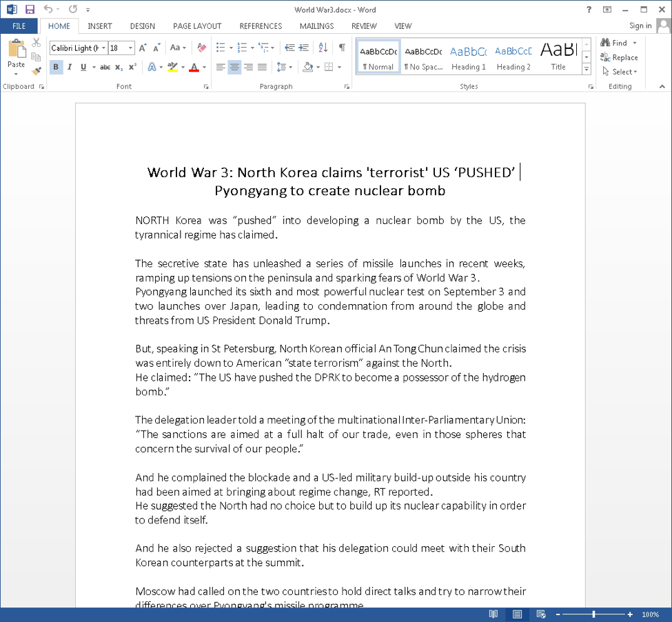Open the font size dropdown

pyautogui.click(x=130, y=48)
